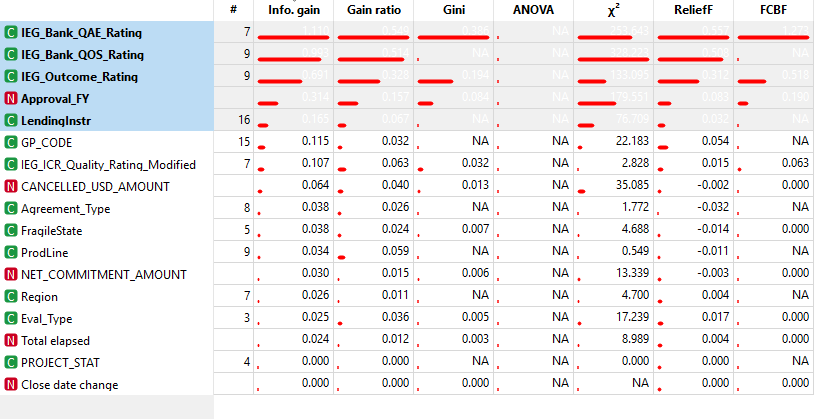
Task: Click LendingInstr values count 16
Action: (244, 120)
